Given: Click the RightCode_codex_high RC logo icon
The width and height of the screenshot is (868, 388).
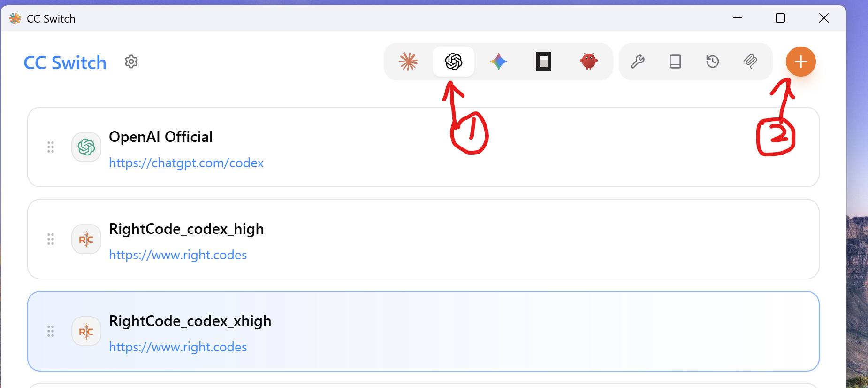Looking at the screenshot, I should pyautogui.click(x=86, y=239).
